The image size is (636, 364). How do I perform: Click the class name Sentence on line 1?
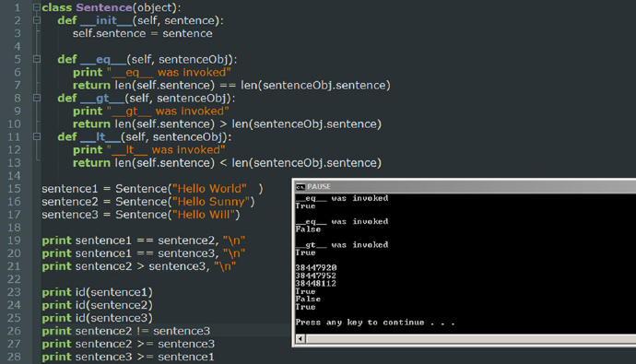pos(104,7)
